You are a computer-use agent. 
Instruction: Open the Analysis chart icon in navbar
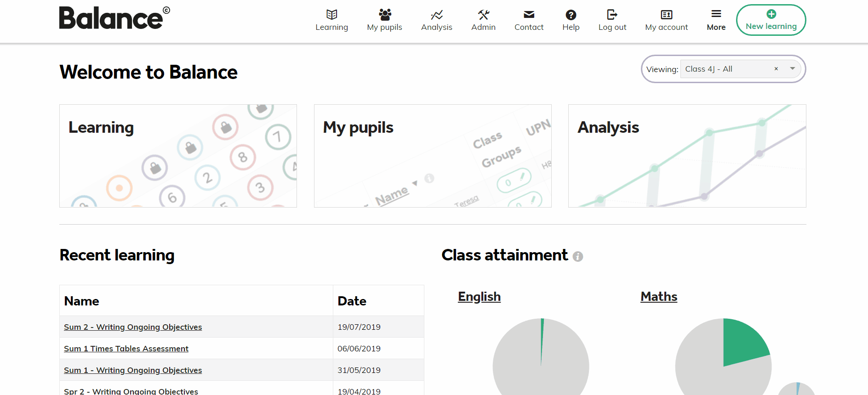click(436, 15)
